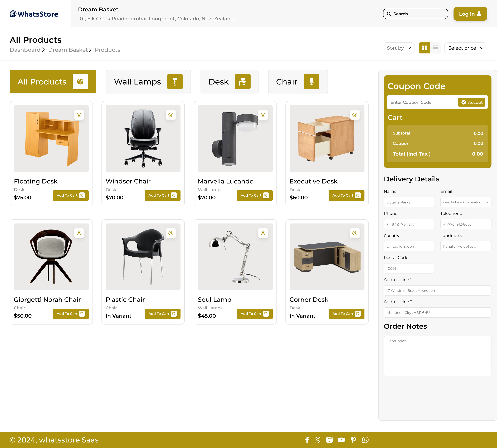Switch to list view layout icon
Viewport: 497px width, 448px height.
[x=435, y=48]
